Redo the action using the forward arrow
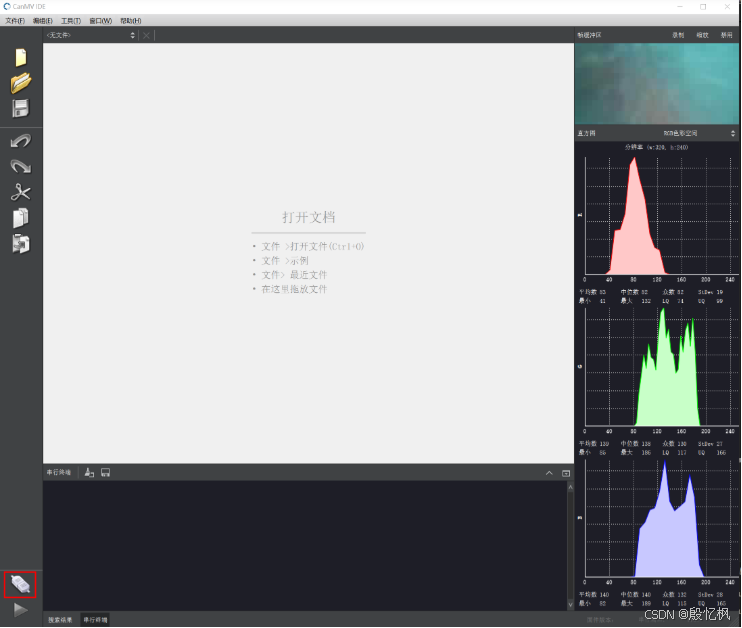 [21, 166]
